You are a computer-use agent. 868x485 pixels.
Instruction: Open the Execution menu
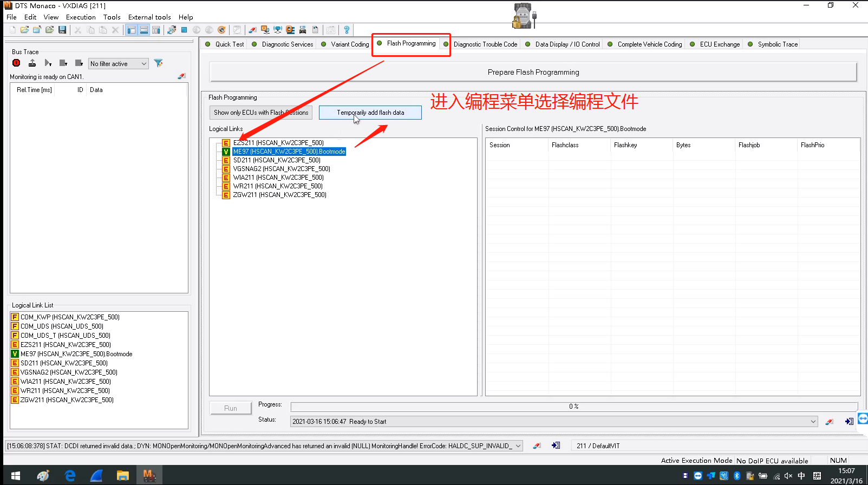[81, 17]
